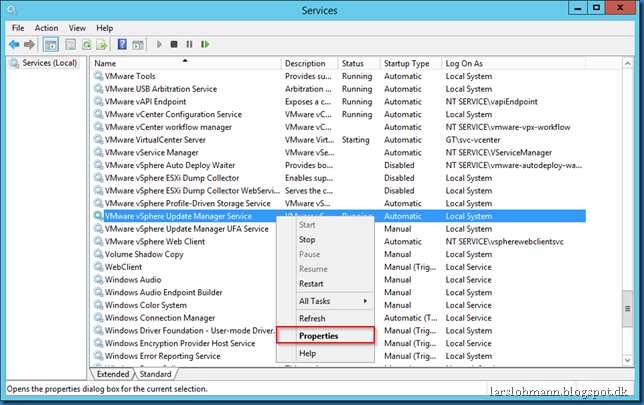Screen dimensions: 644x405
Task: Sort by the Name column header
Action: coord(186,63)
